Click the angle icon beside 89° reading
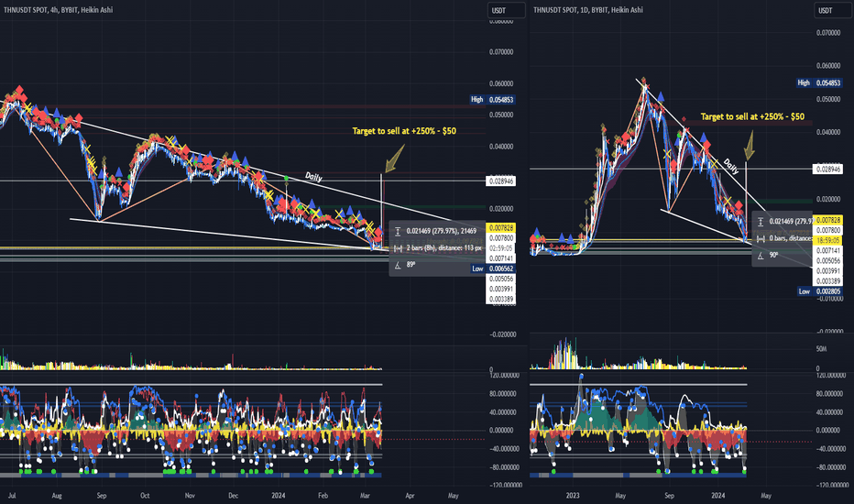The image size is (854, 504). pos(398,265)
